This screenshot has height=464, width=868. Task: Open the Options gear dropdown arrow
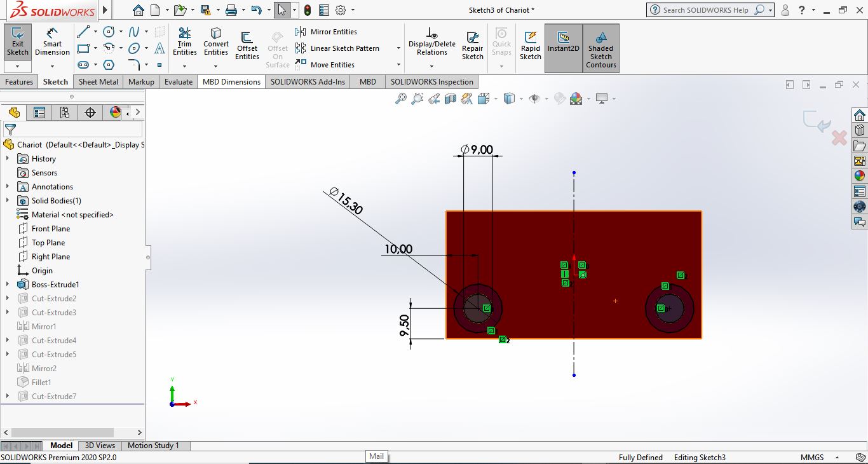[x=353, y=10]
